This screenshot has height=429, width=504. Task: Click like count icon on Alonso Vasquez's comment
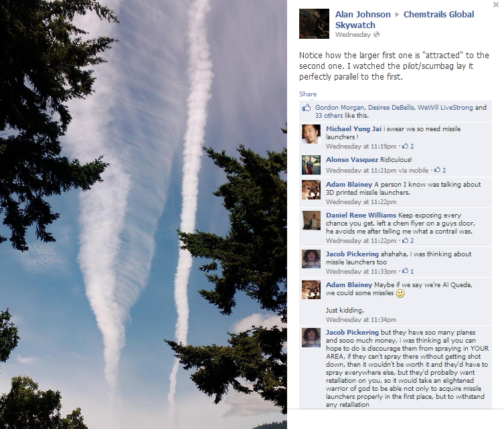coord(437,170)
